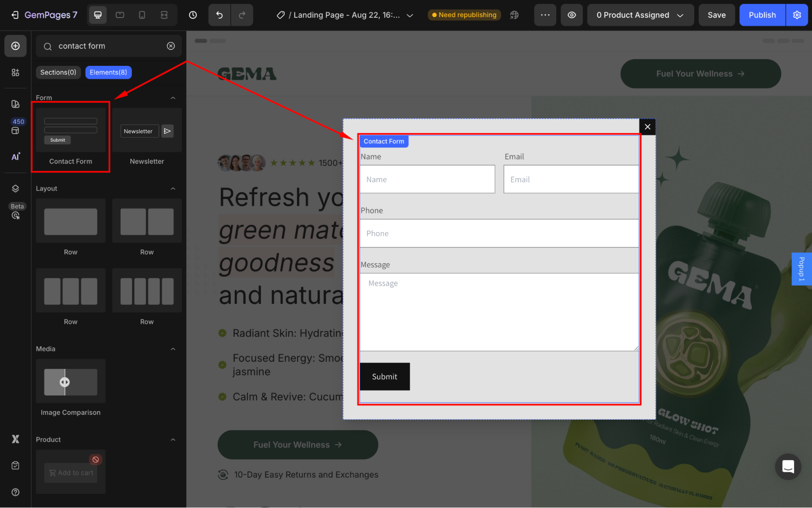Click the add element plus icon
This screenshot has height=508, width=812.
click(x=15, y=46)
